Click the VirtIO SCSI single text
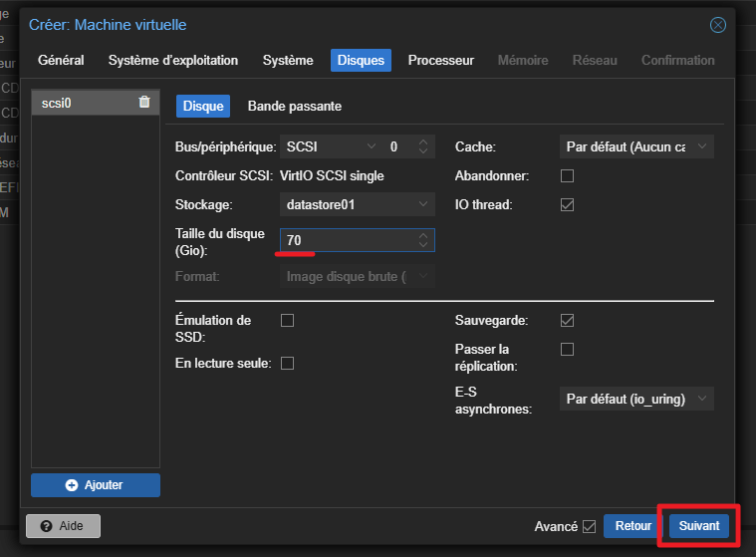Viewport: 756px width, 557px height. [332, 176]
